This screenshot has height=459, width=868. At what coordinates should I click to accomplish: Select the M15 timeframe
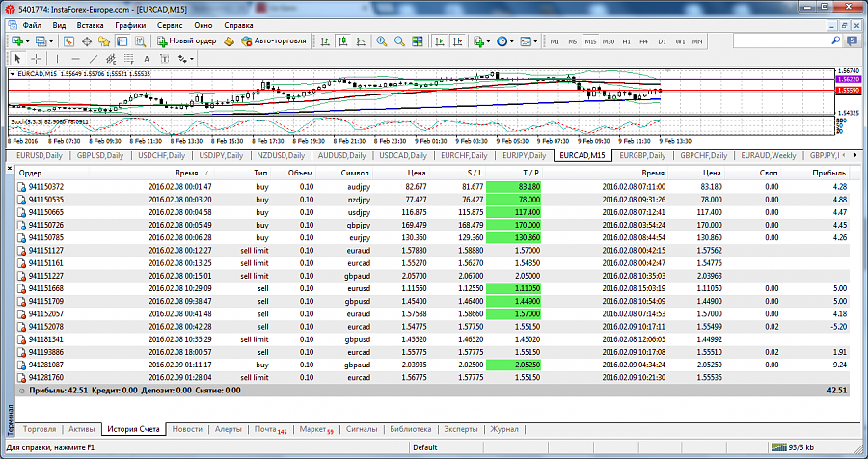coord(590,41)
